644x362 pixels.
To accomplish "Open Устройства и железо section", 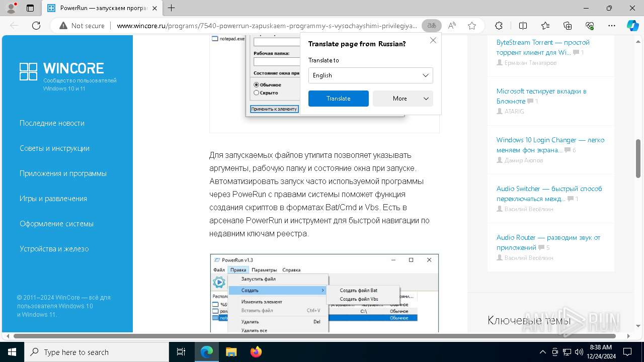I will coord(54,249).
